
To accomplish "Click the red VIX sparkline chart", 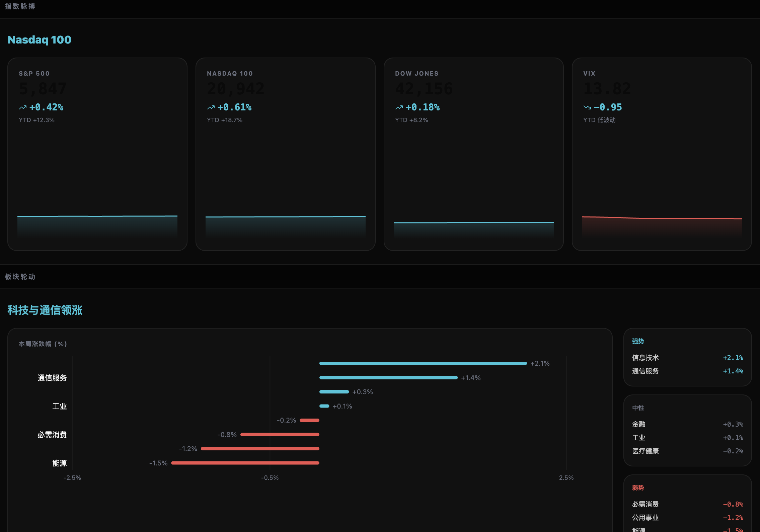I will point(662,227).
